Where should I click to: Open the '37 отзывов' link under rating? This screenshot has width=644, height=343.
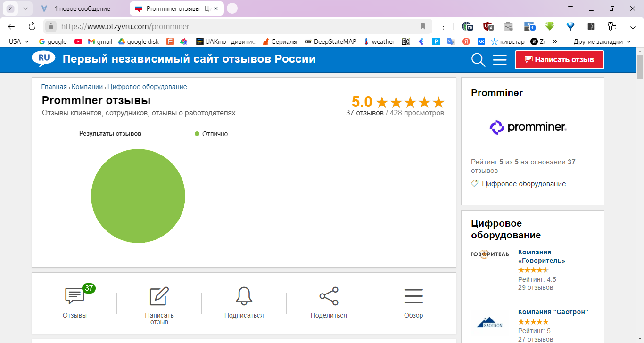pyautogui.click(x=365, y=113)
